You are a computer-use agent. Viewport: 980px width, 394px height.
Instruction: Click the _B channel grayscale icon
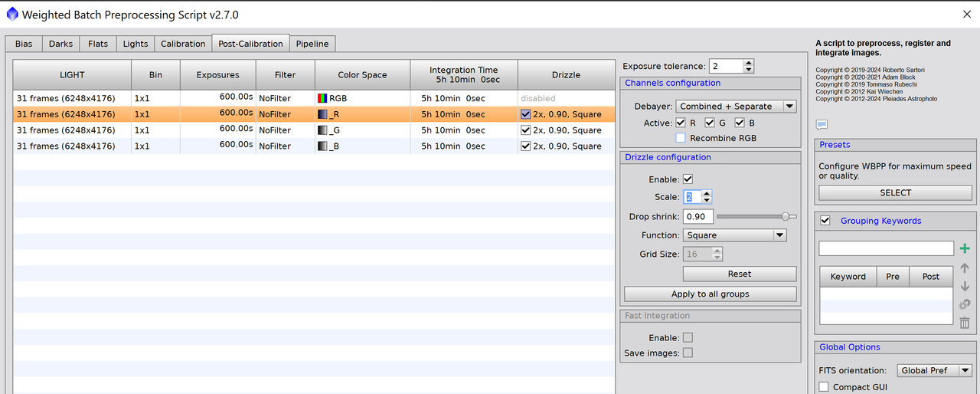click(x=322, y=146)
